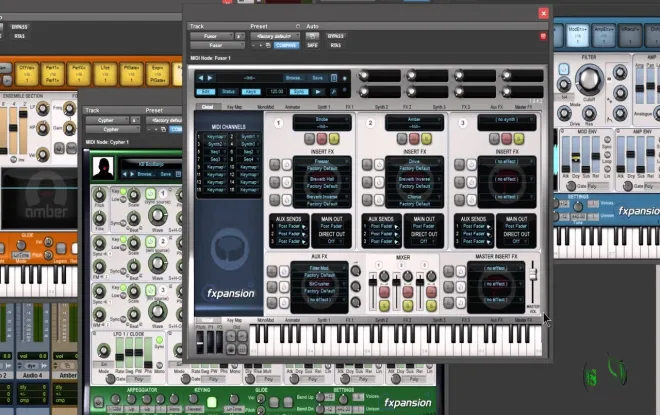
Task: Toggle power for Filter Mod aux effect
Action: pyautogui.click(x=284, y=271)
